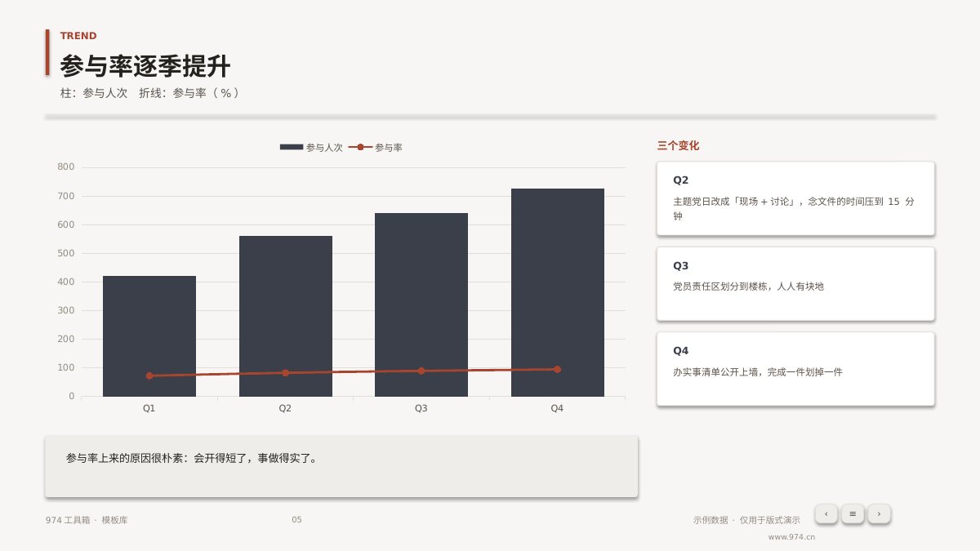The height and width of the screenshot is (551, 980).
Task: Click the Q4 axis label
Action: click(x=557, y=408)
